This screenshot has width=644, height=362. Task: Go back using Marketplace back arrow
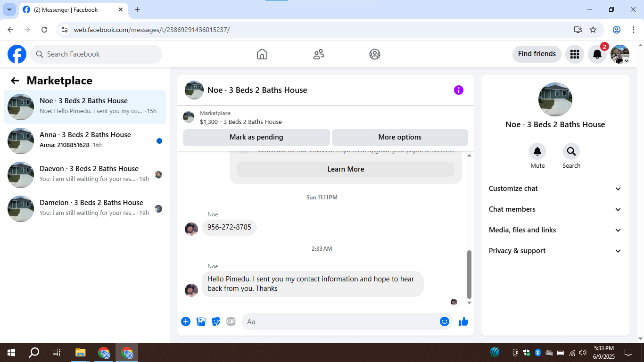[x=15, y=81]
